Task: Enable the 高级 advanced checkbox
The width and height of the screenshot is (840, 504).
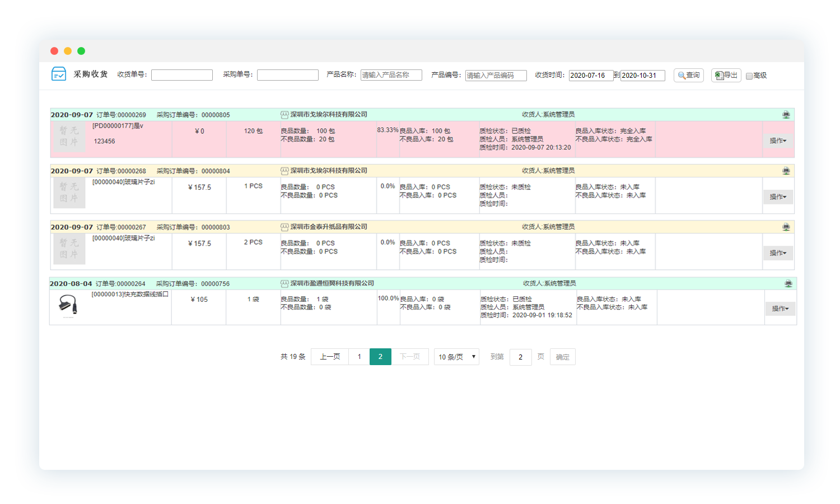Action: [749, 76]
